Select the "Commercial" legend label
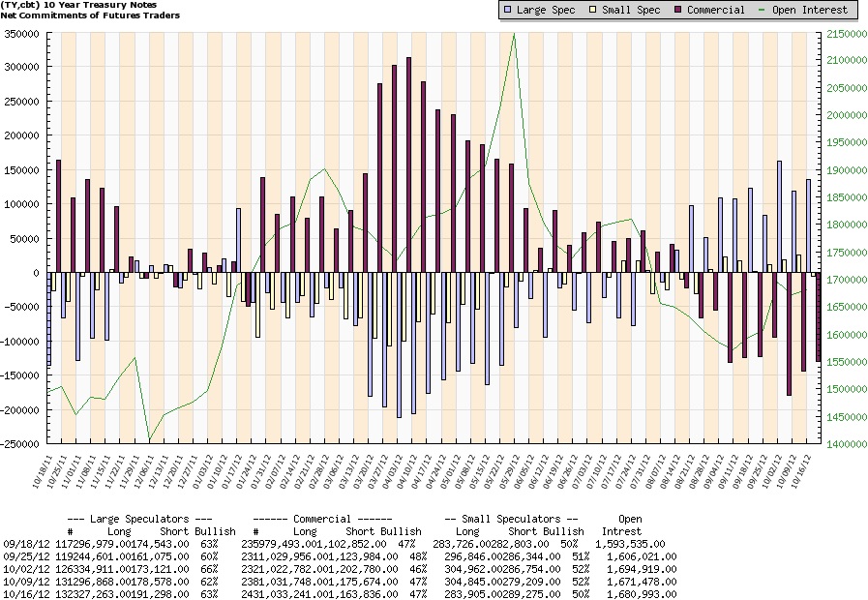Screen dimensions: 868x600 716,10
